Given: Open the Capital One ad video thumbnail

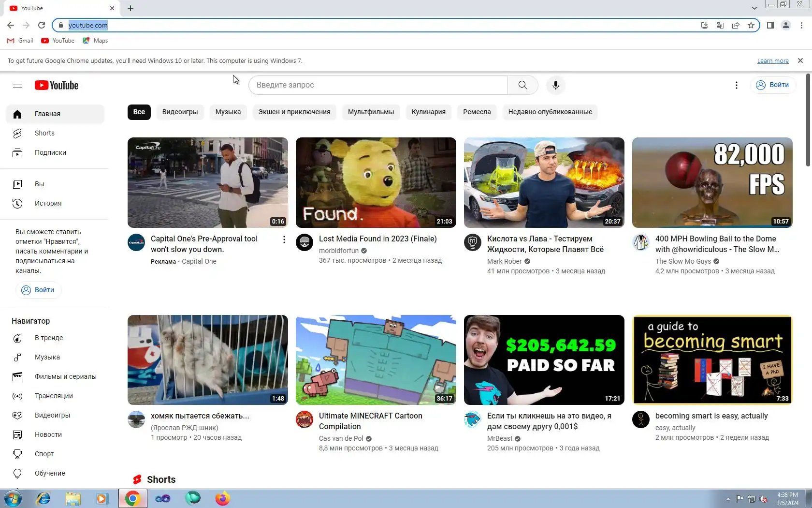Looking at the screenshot, I should pos(208,182).
